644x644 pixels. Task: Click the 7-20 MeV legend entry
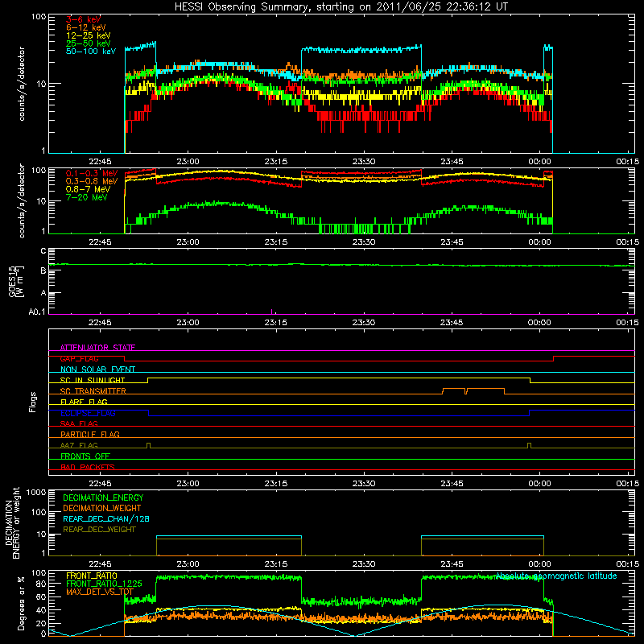click(87, 197)
